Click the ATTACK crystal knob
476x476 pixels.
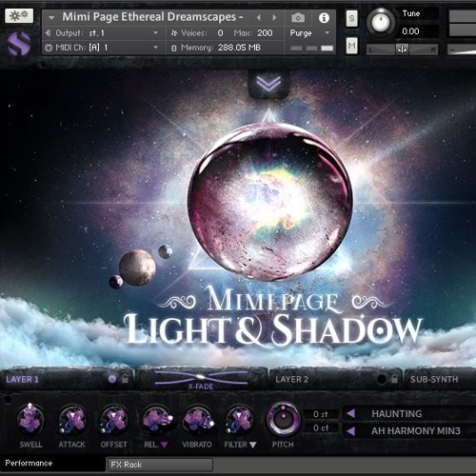coord(72,420)
